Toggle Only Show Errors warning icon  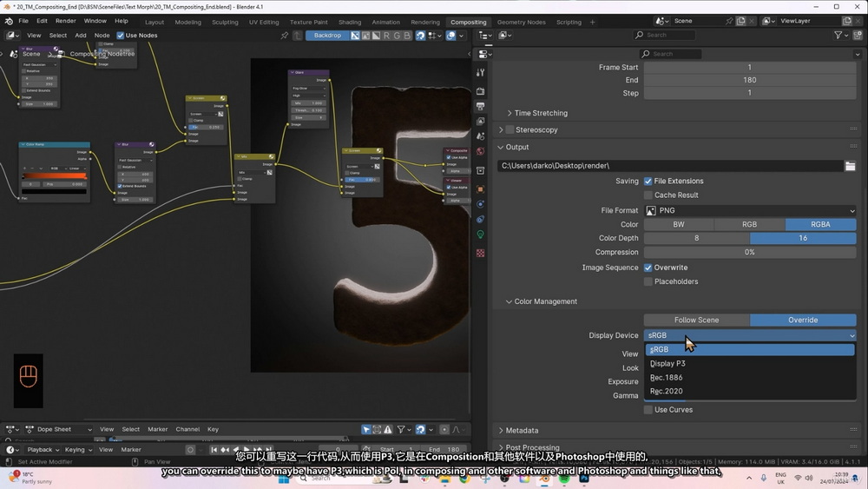tap(388, 429)
